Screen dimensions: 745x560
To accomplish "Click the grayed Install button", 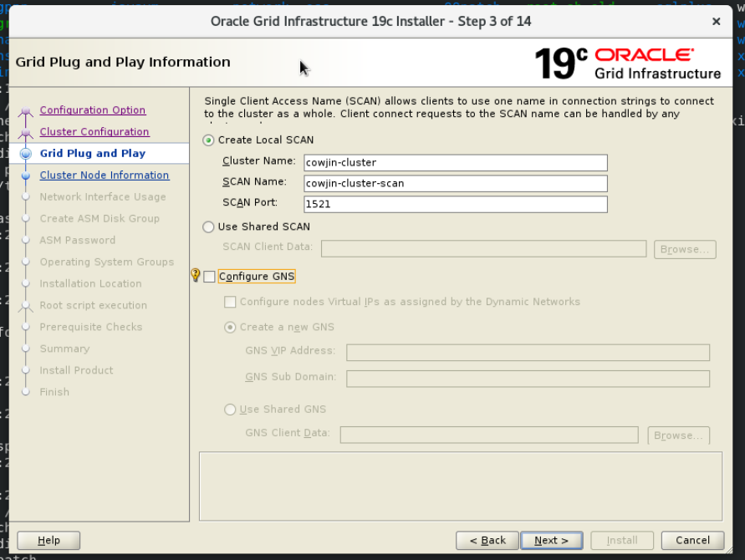I will (622, 541).
